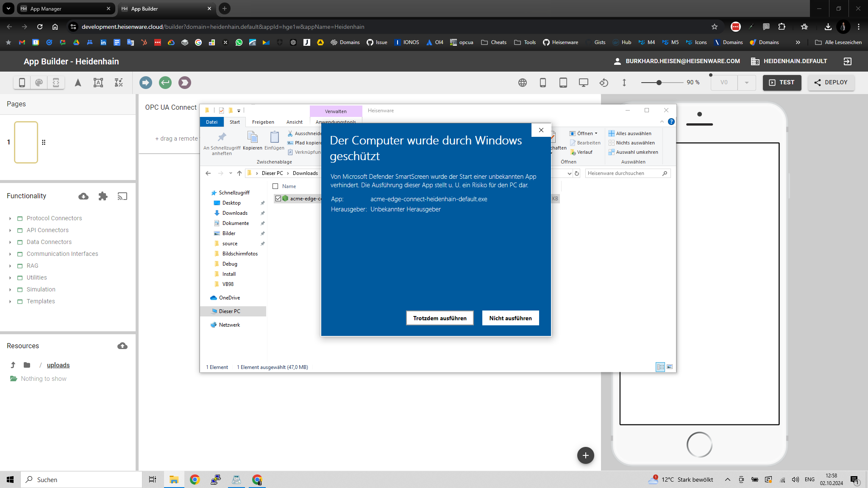Viewport: 868px width, 488px height.
Task: Click the zoom slider handle at 90%
Action: [659, 83]
